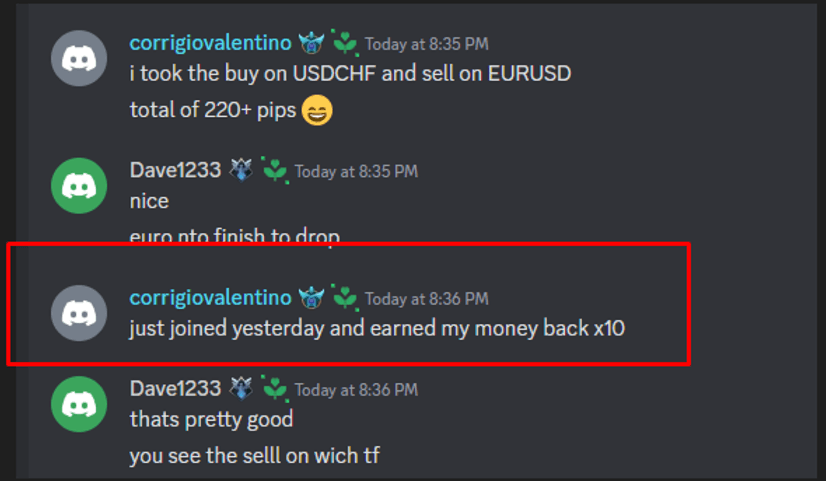Click Dave1233's avatar beside 'thats pretty good'
Screen dimensions: 826x481
coord(79,404)
